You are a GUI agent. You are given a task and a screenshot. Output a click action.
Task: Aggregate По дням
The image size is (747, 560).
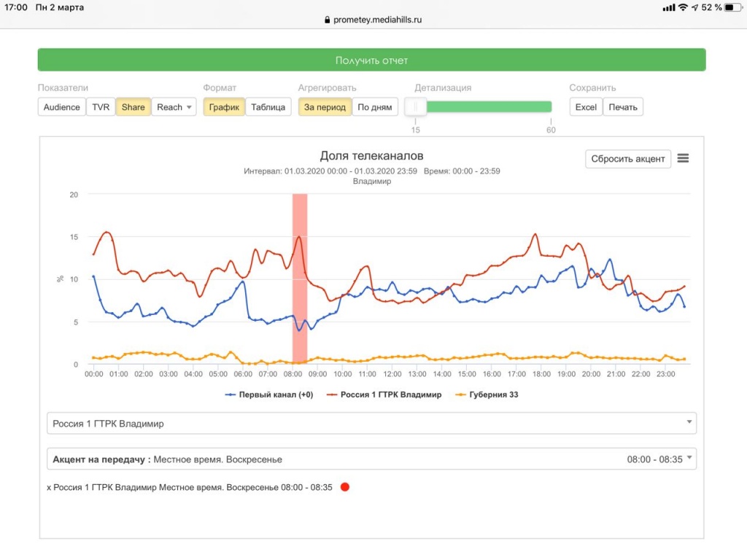[375, 107]
